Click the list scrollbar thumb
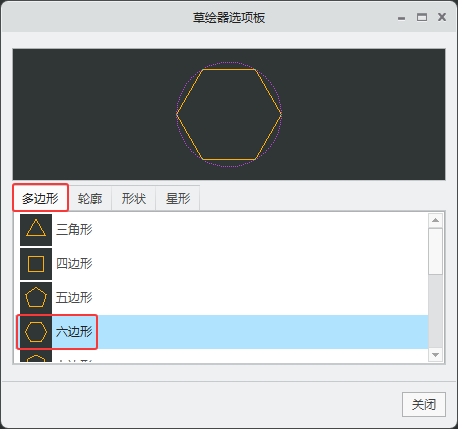458x429 pixels. [435, 251]
